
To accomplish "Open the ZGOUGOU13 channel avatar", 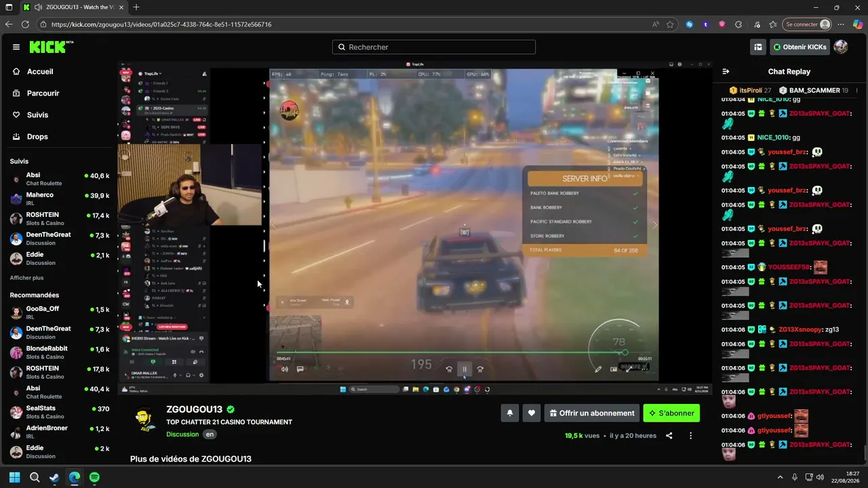I will [x=144, y=419].
